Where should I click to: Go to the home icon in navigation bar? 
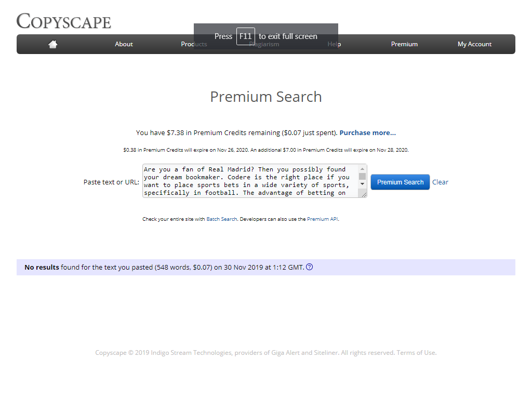[52, 44]
